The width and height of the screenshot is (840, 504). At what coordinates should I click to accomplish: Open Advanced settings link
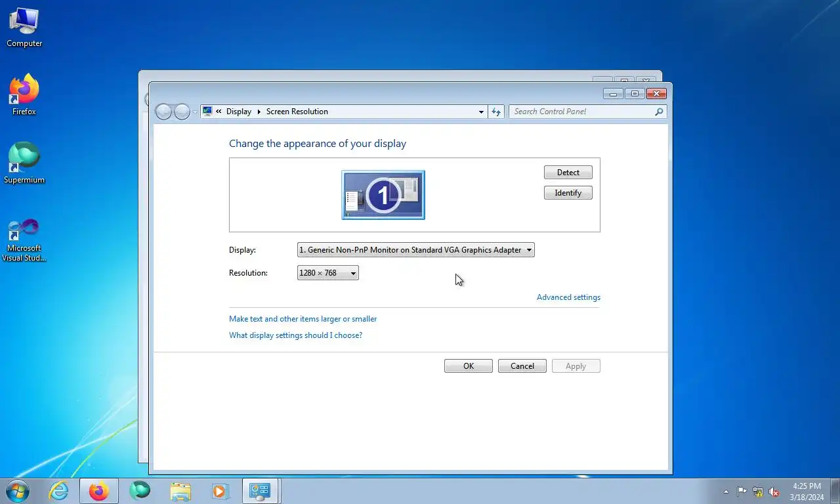click(568, 297)
